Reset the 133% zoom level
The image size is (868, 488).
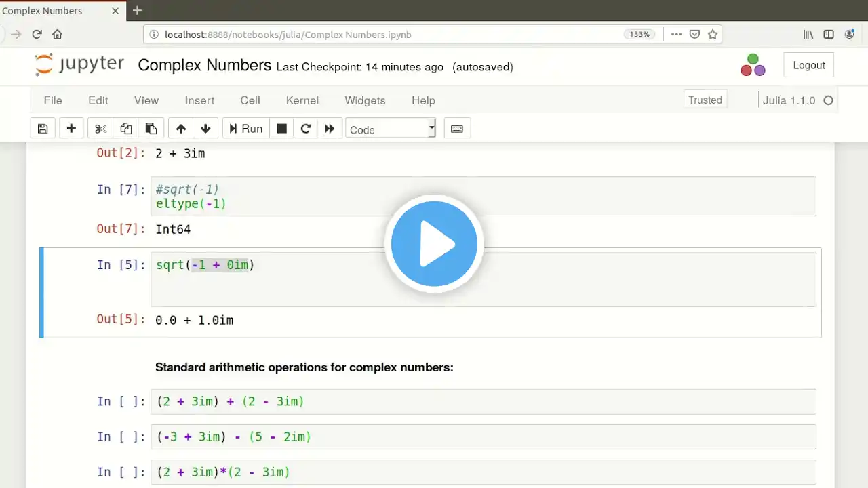coord(640,34)
